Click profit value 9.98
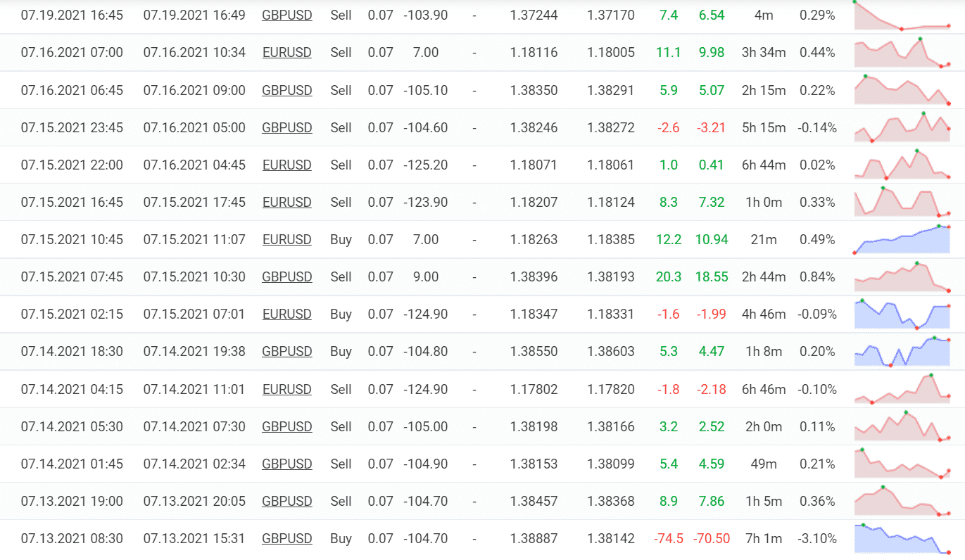965x560 pixels. (711, 52)
